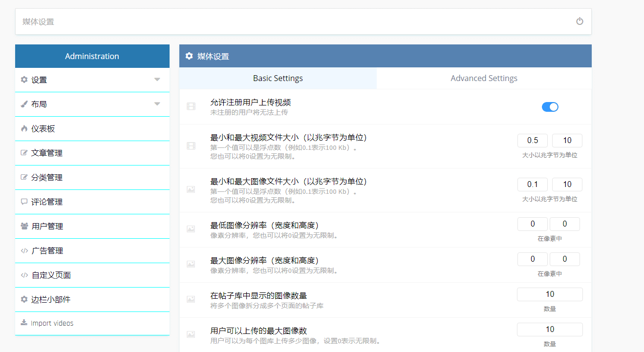
Task: Click the 最大图像分辨率 width field
Action: click(x=533, y=259)
